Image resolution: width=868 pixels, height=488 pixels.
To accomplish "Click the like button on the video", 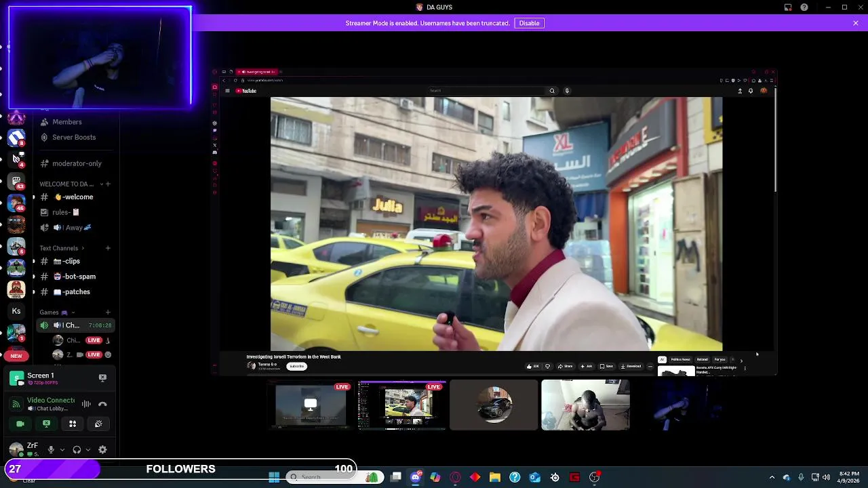I will coord(534,366).
